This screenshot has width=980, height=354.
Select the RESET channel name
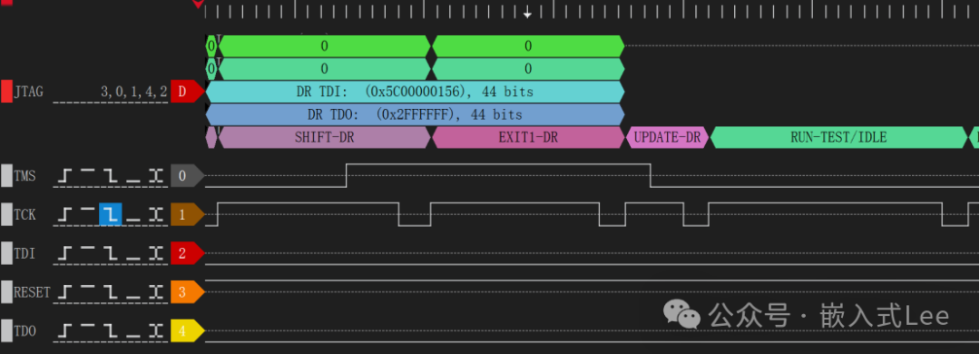[x=32, y=292]
